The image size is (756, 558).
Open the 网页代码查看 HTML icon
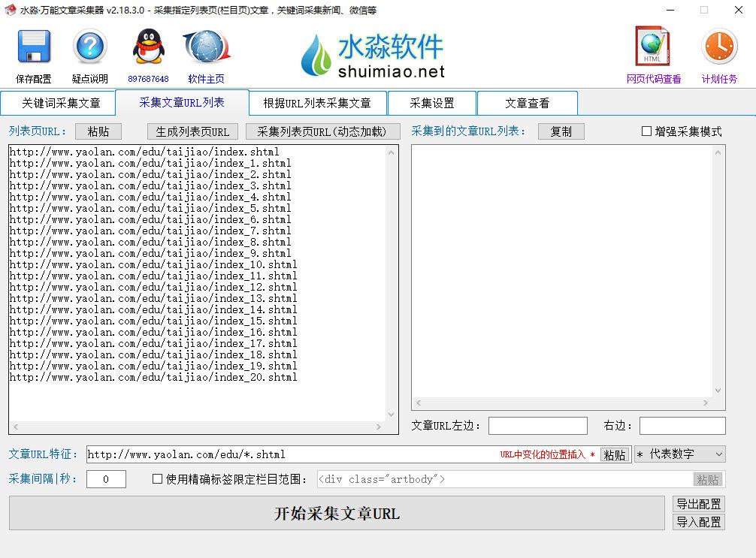pos(653,47)
